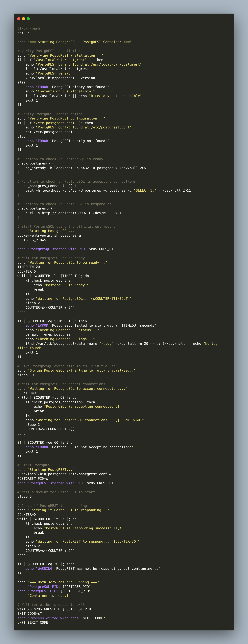
Task: Click the final "exit $EXIT_CODE" line
Action: [33, 622]
